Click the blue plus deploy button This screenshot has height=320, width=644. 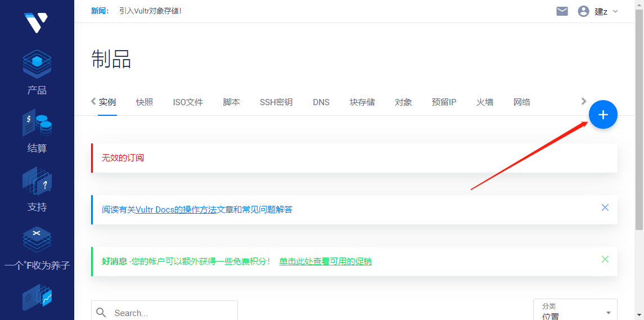pos(603,115)
